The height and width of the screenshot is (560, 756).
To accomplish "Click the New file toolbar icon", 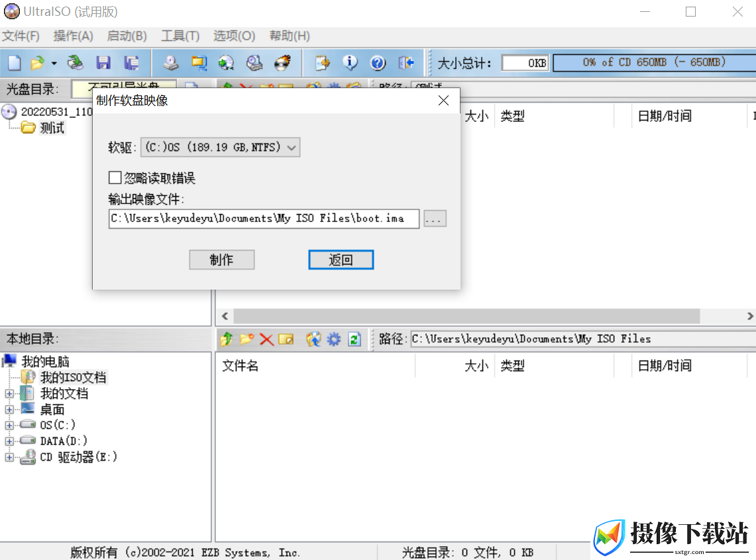I will (15, 63).
